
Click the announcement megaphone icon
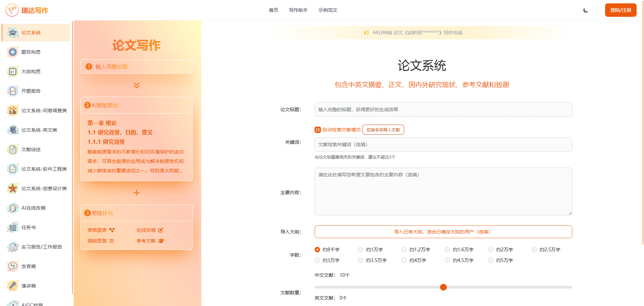(366, 33)
